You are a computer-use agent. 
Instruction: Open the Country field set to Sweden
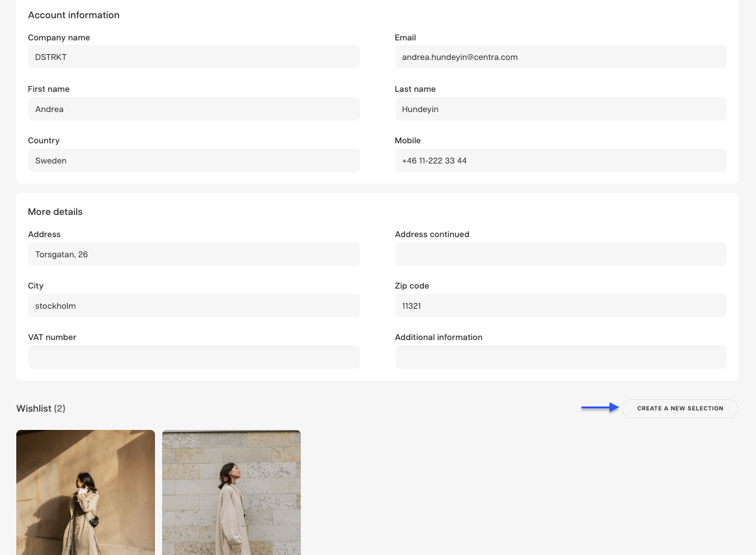click(x=193, y=161)
